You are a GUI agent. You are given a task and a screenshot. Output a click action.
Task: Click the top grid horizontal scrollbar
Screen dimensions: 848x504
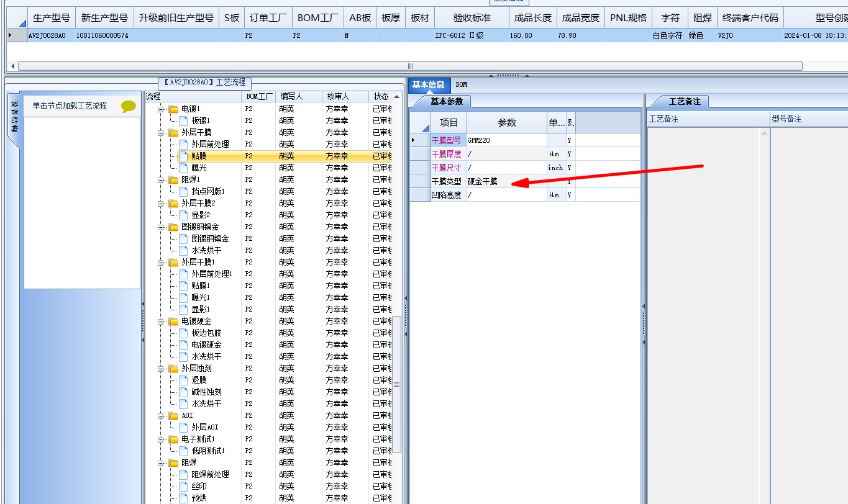(410, 66)
